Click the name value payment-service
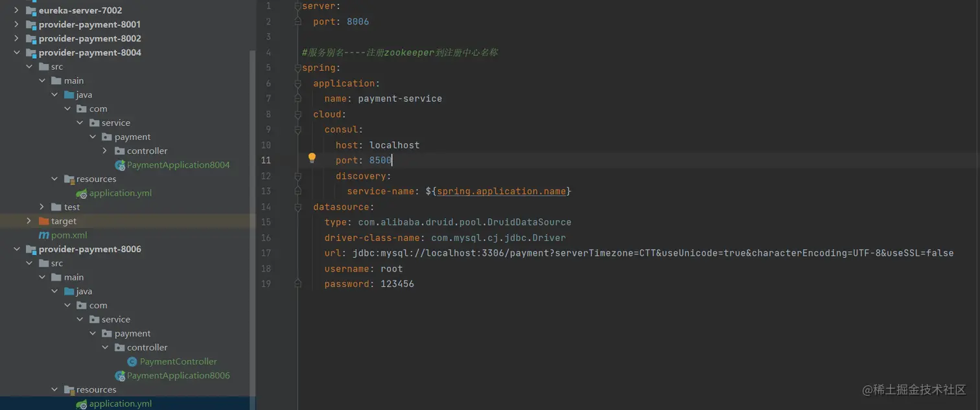The image size is (980, 410). click(400, 99)
